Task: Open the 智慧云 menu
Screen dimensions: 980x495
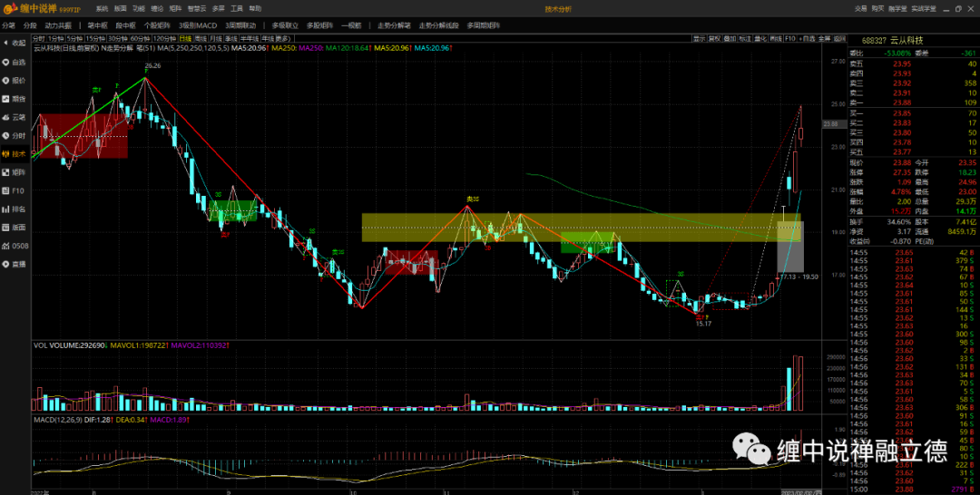Action: pyautogui.click(x=197, y=9)
